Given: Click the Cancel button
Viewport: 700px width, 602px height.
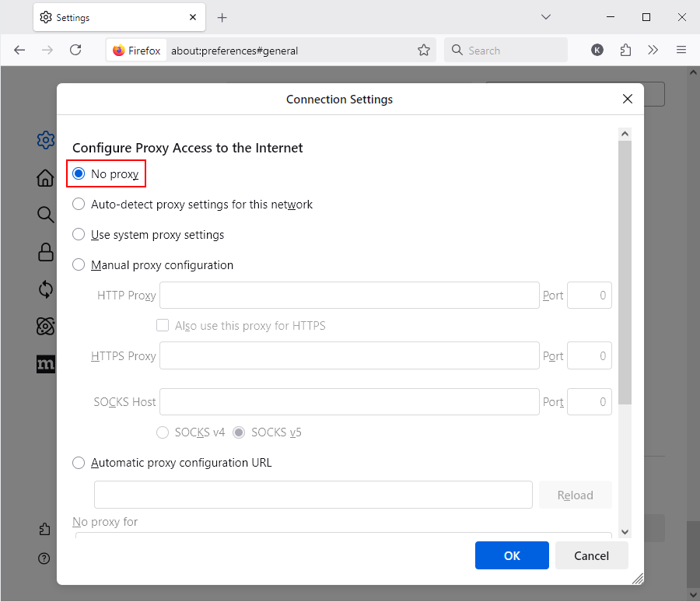Looking at the screenshot, I should pyautogui.click(x=591, y=555).
